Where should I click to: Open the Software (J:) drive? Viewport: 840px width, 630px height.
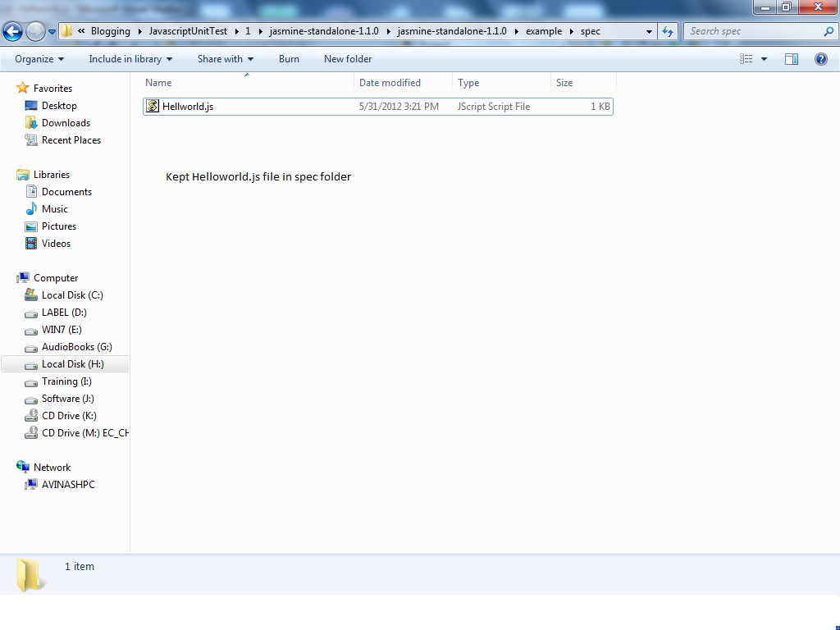tap(67, 399)
